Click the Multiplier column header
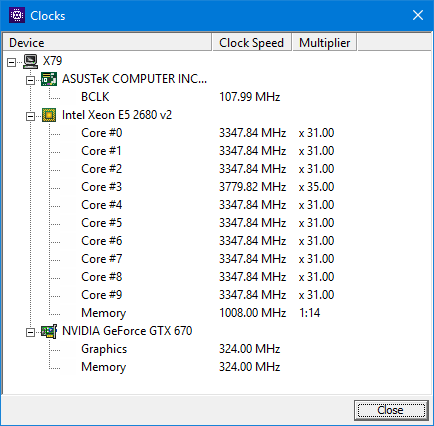The width and height of the screenshot is (434, 426). [324, 42]
